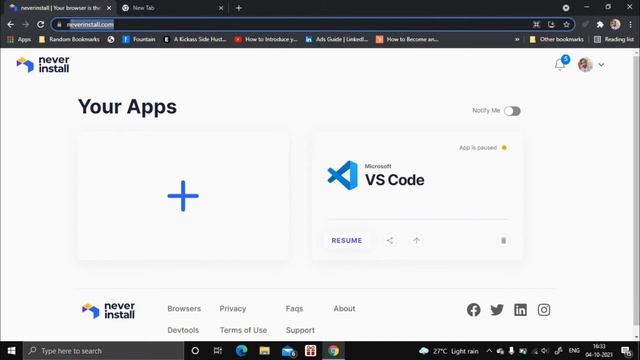Click the footer neverinstall logo
Screen dimensions: 640x360
(108, 311)
